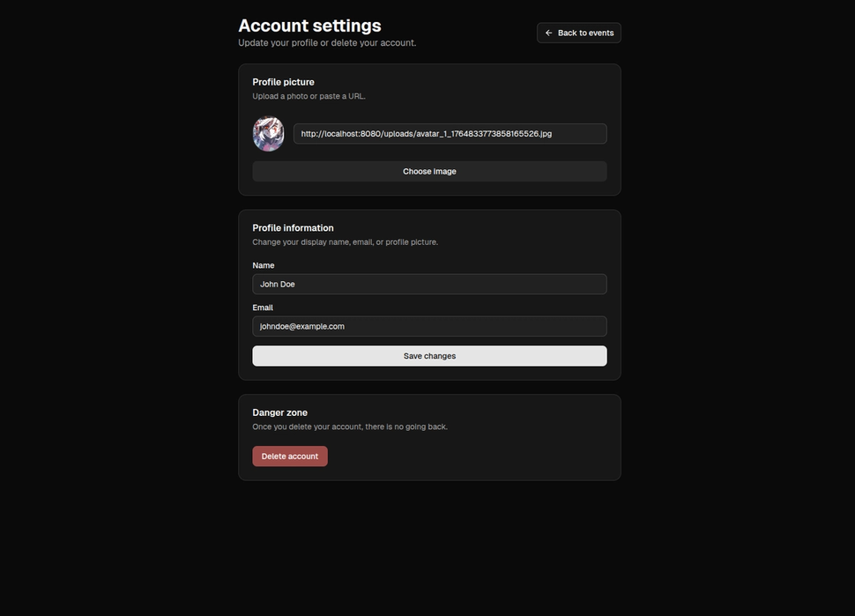Click the 'Upload a photo or paste a URL.' text

[309, 96]
